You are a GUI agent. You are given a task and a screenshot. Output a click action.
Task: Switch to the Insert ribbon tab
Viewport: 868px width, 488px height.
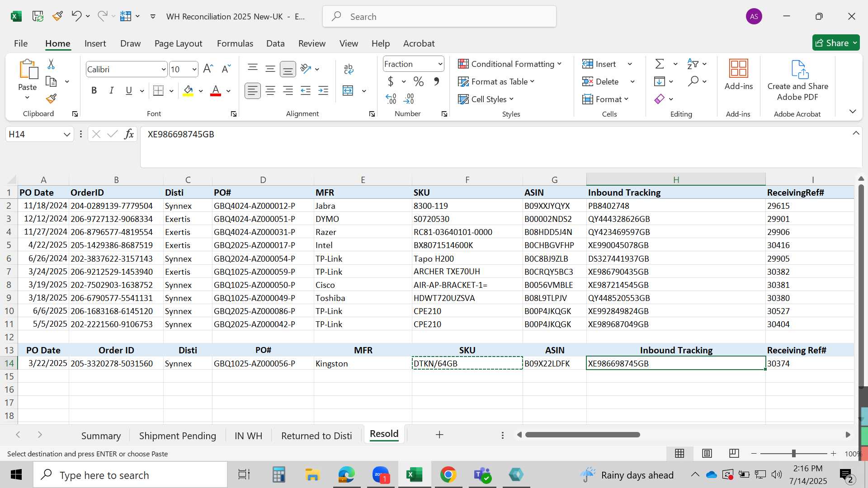(x=95, y=43)
